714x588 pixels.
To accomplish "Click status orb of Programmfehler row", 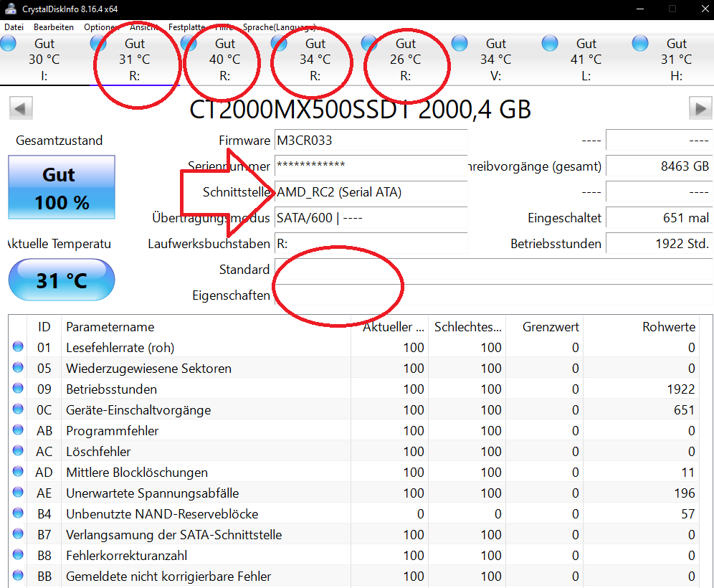I will pyautogui.click(x=18, y=430).
